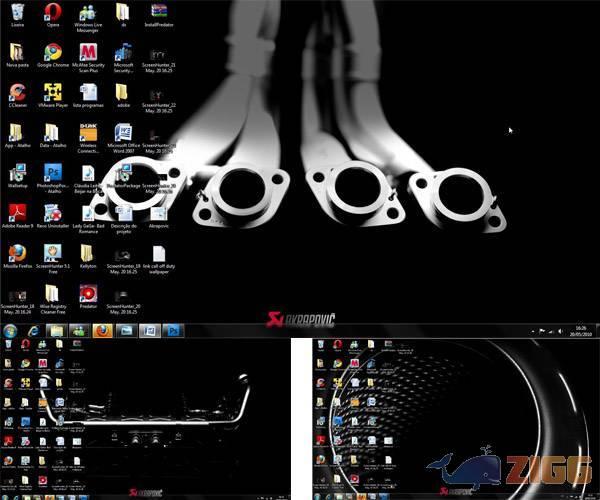Click the Windows Start button
The height and width of the screenshot is (500, 600).
[10, 329]
